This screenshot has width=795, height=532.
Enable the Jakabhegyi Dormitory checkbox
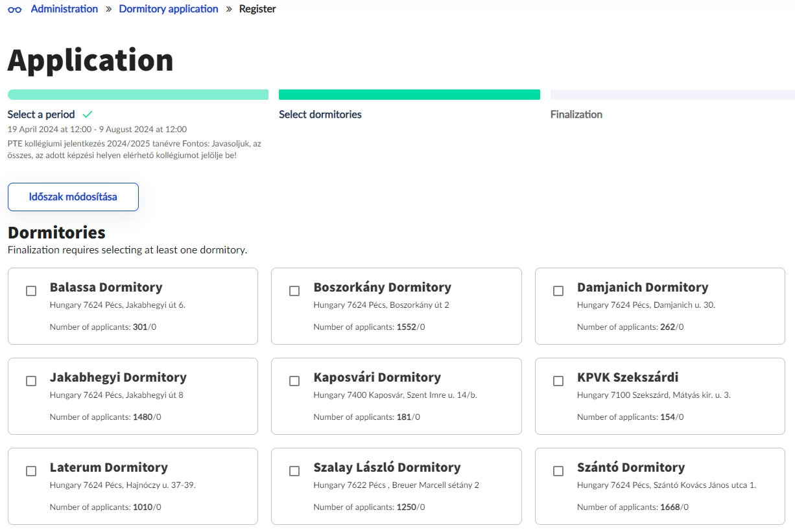click(x=31, y=381)
